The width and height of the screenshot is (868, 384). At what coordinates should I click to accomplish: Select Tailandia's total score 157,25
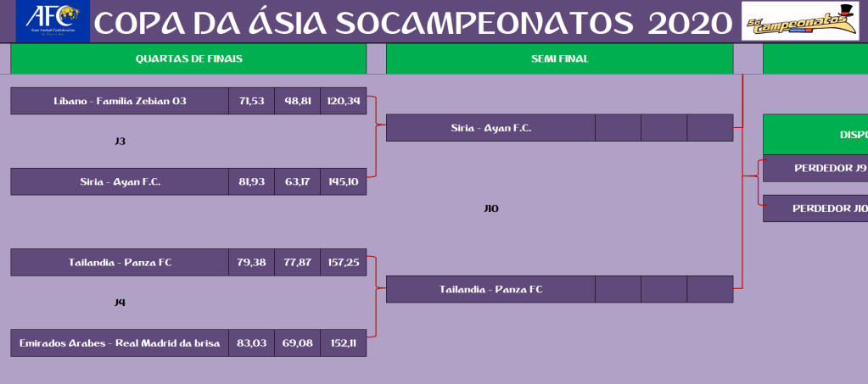point(343,262)
